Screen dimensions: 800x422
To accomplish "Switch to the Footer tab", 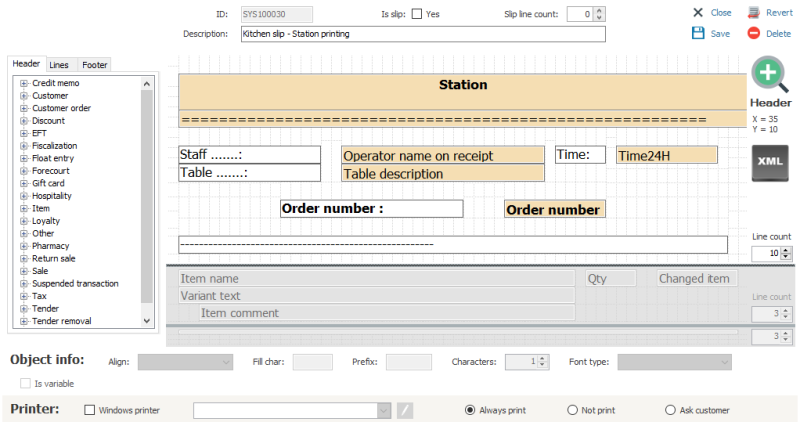I will coord(95,65).
